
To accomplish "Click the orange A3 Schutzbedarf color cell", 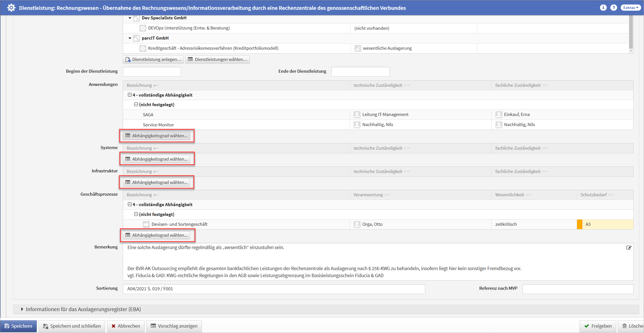I will [580, 224].
